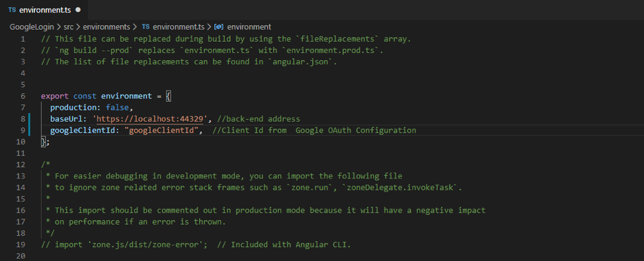The width and height of the screenshot is (644, 261).
Task: Click the unsaved-changes dot on environment.ts tab
Action: pos(78,9)
